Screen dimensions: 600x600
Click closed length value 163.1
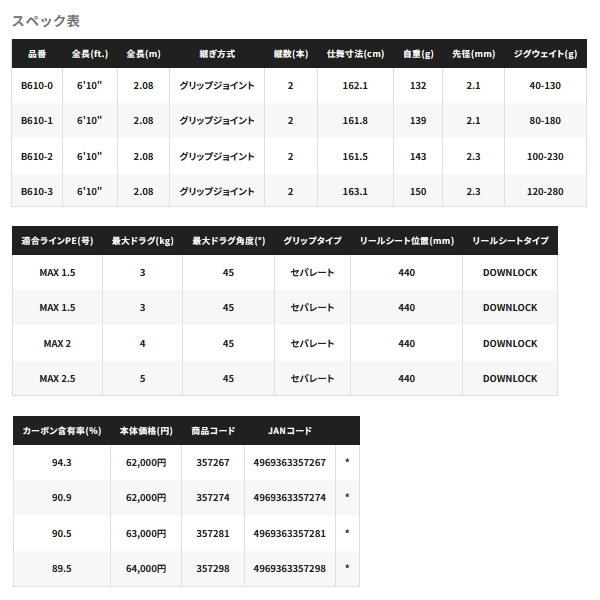(355, 192)
